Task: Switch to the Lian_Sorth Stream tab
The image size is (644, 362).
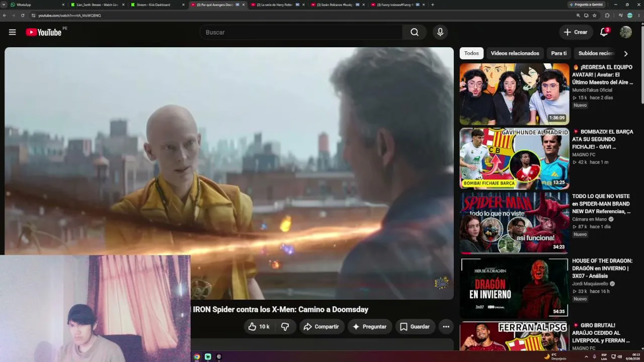Action: 98,5
